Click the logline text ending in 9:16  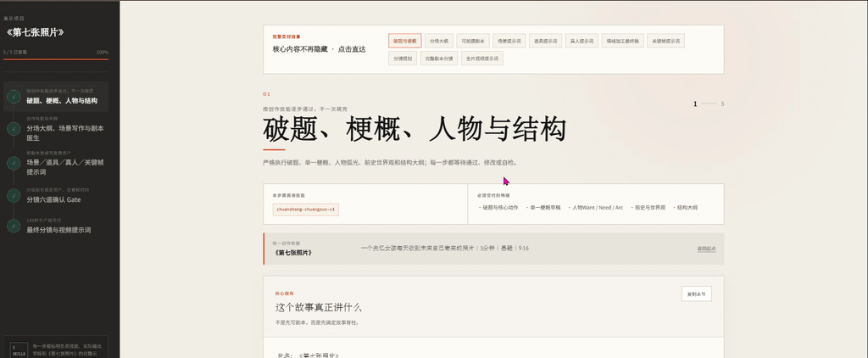click(444, 248)
